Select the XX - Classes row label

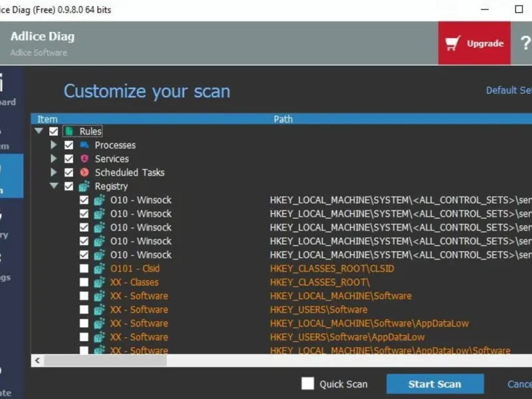click(x=134, y=282)
